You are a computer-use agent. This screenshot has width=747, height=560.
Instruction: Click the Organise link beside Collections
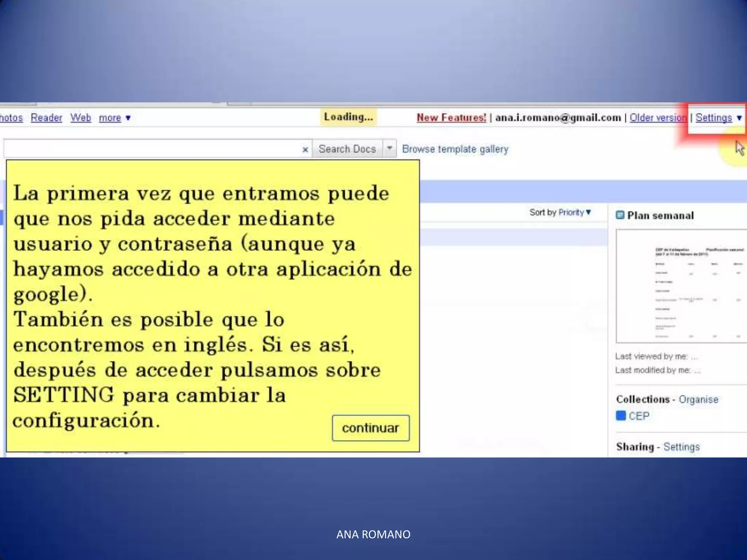pyautogui.click(x=698, y=399)
